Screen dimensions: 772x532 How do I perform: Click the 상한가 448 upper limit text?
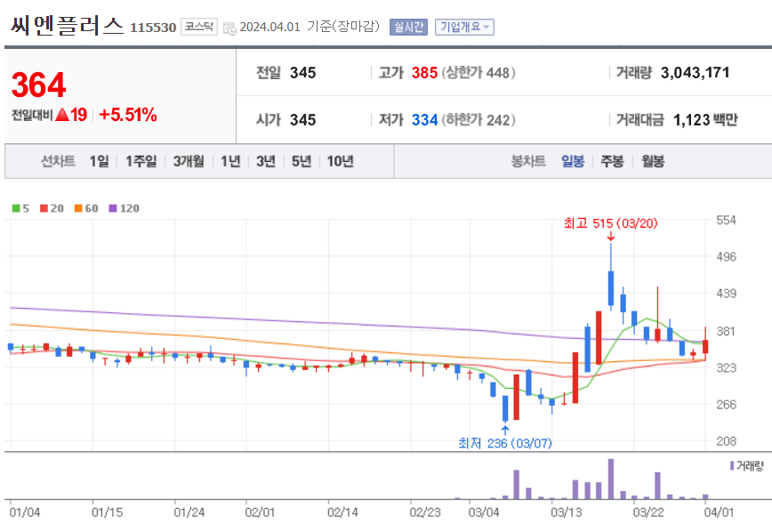click(x=478, y=73)
